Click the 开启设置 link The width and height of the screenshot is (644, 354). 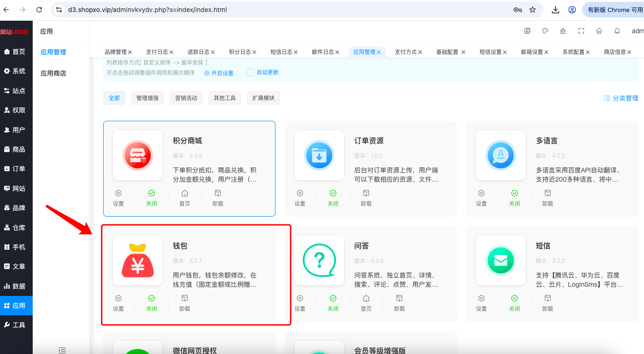(219, 73)
